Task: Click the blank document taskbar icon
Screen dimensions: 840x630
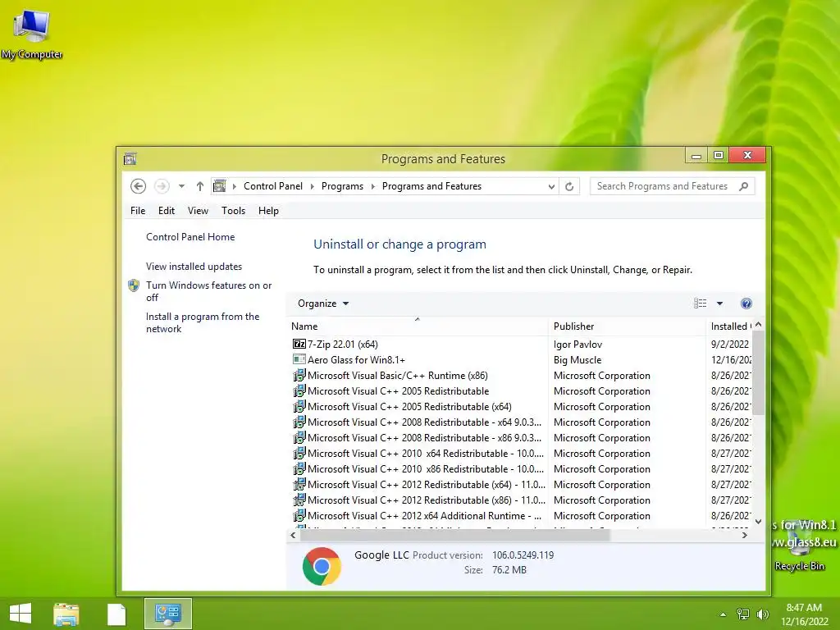Action: [116, 614]
